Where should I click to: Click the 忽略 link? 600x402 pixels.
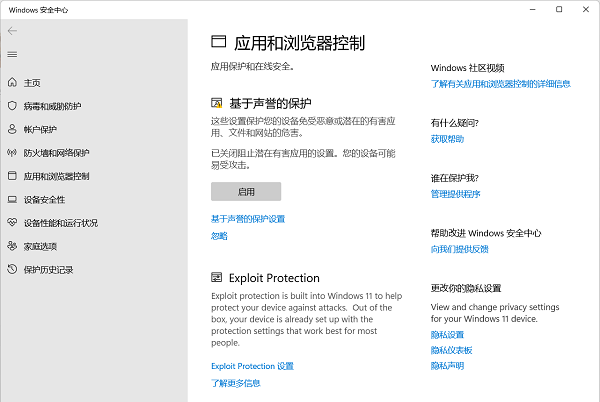coord(219,236)
